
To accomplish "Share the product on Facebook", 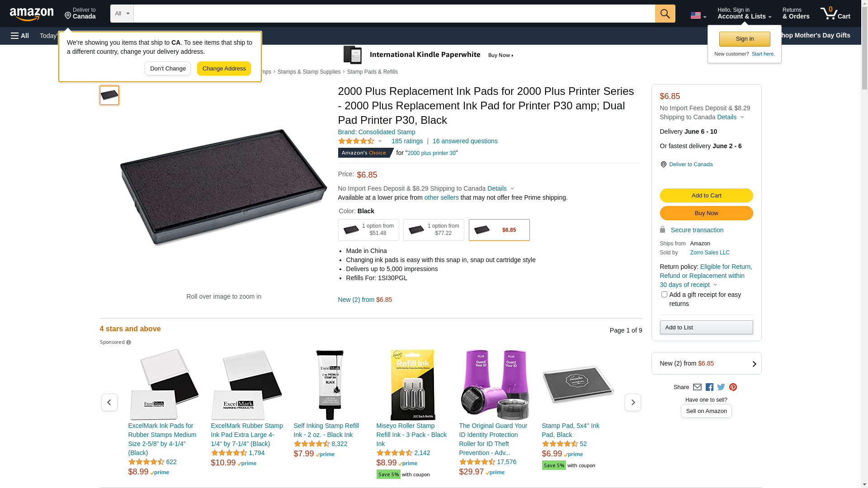I will pyautogui.click(x=709, y=387).
